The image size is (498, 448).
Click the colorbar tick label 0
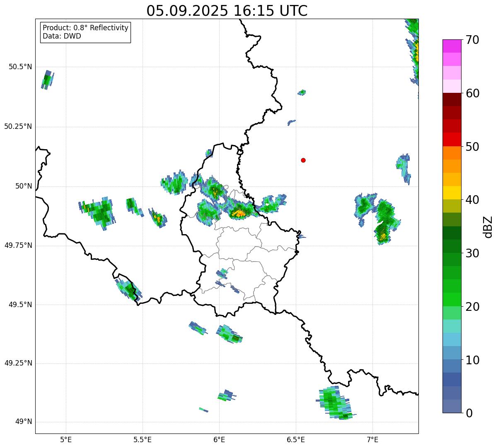(x=469, y=413)
